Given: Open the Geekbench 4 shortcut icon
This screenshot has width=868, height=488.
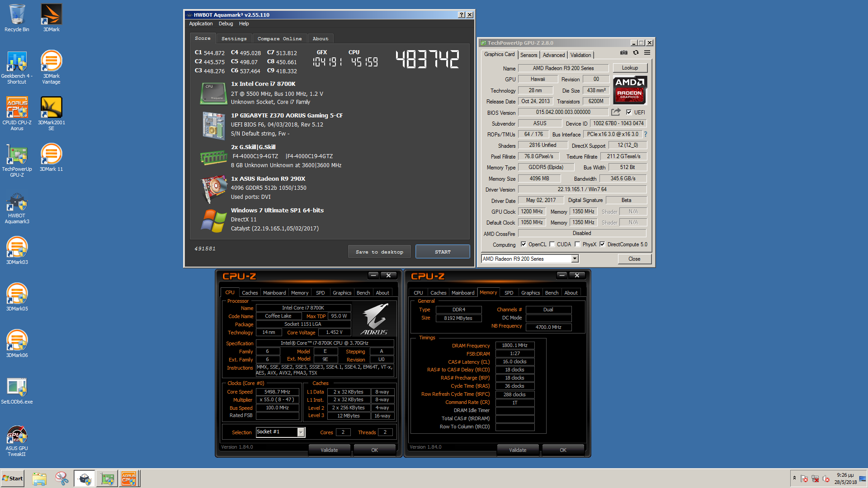Looking at the screenshot, I should 17,68.
